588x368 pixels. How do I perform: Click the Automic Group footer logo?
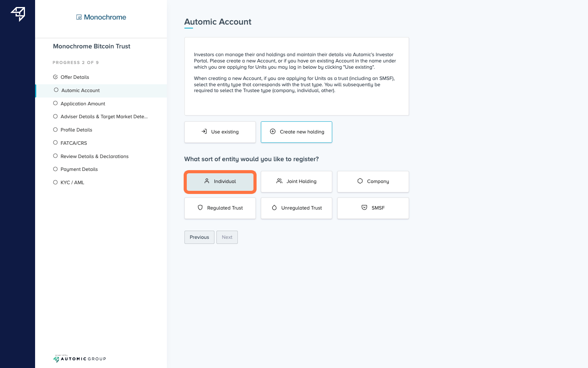coord(80,359)
